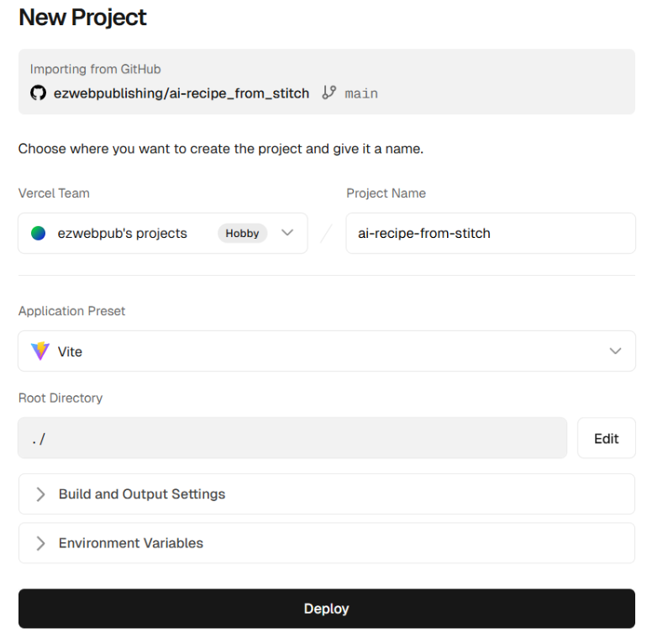Click Edit next to Root Directory
The width and height of the screenshot is (647, 644).
coord(606,438)
